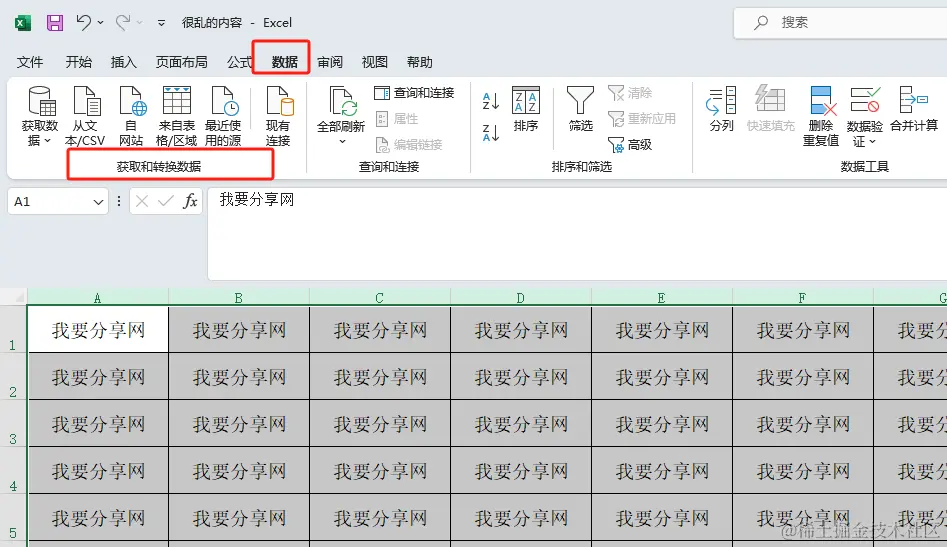Select row 3 header
This screenshot has width=947, height=547.
[x=13, y=424]
